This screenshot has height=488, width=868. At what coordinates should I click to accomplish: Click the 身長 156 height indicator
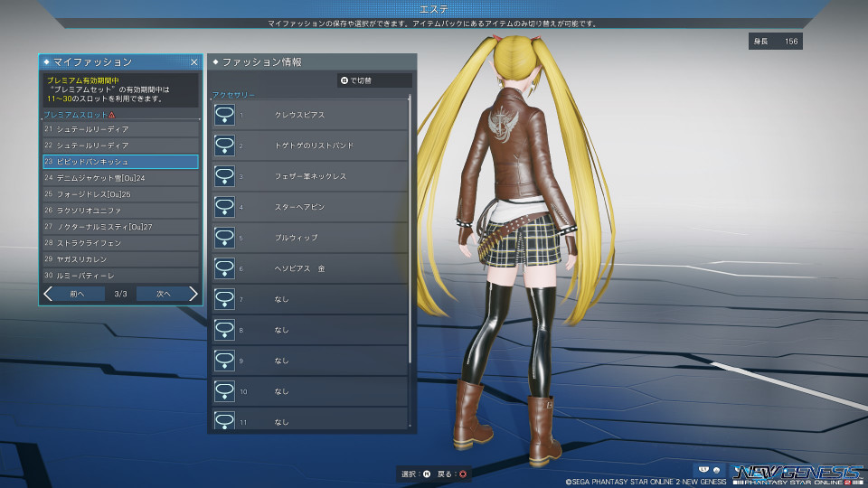pyautogui.click(x=776, y=41)
